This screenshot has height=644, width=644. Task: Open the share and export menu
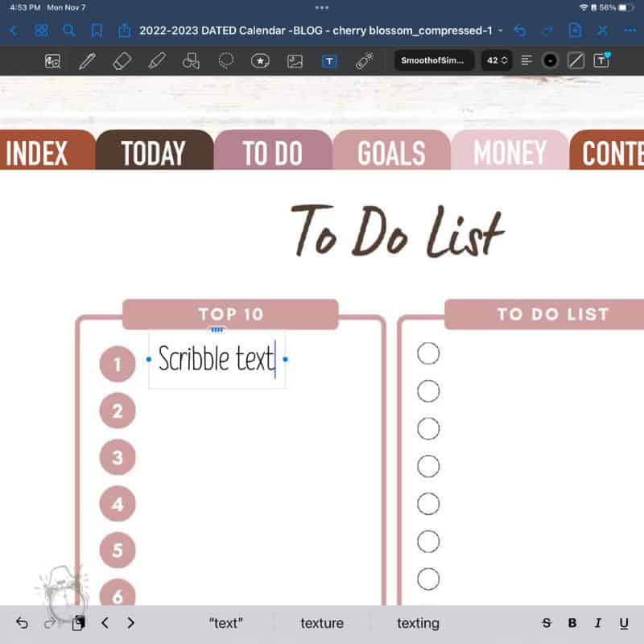pos(124,31)
